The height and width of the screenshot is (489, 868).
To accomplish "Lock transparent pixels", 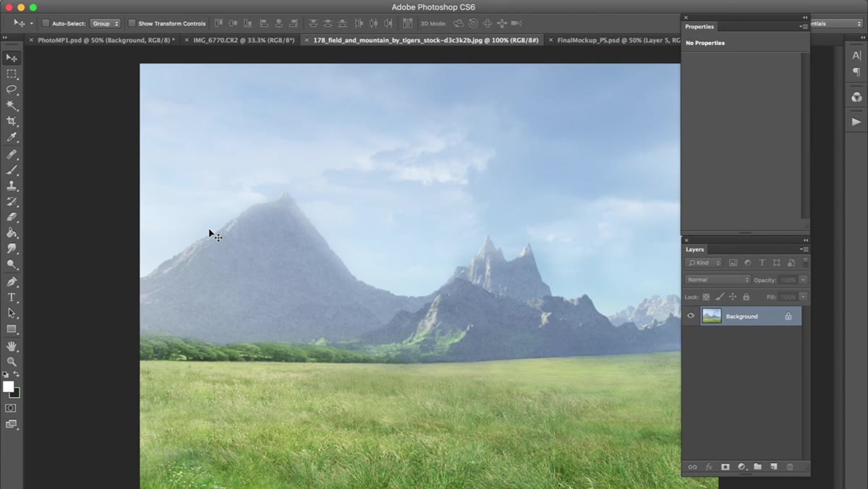I will coord(707,297).
